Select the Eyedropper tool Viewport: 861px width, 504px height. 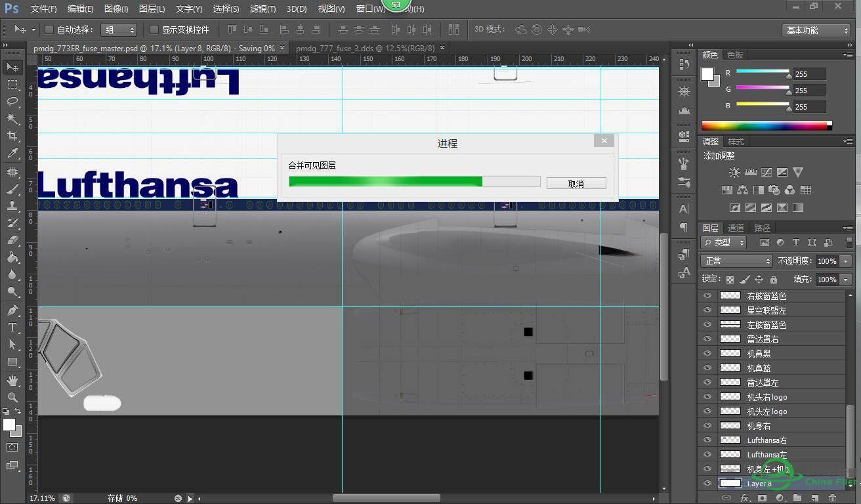(x=12, y=154)
